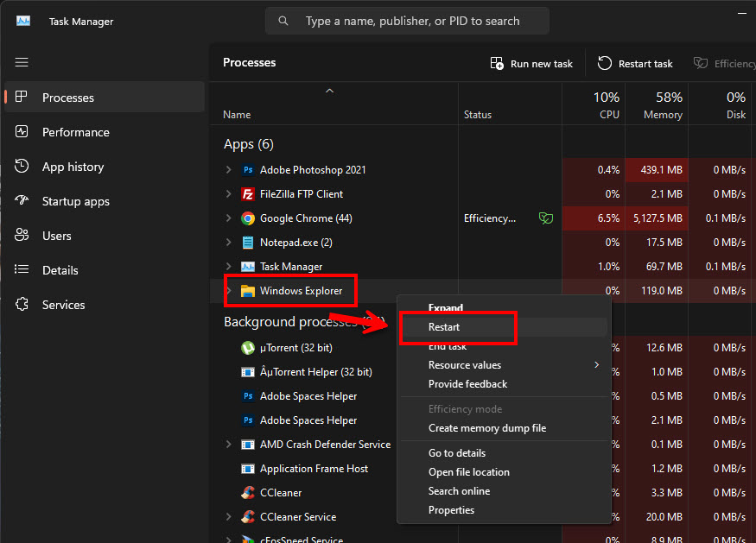Click the CCleaner Service icon
The image size is (756, 543).
click(x=248, y=516)
